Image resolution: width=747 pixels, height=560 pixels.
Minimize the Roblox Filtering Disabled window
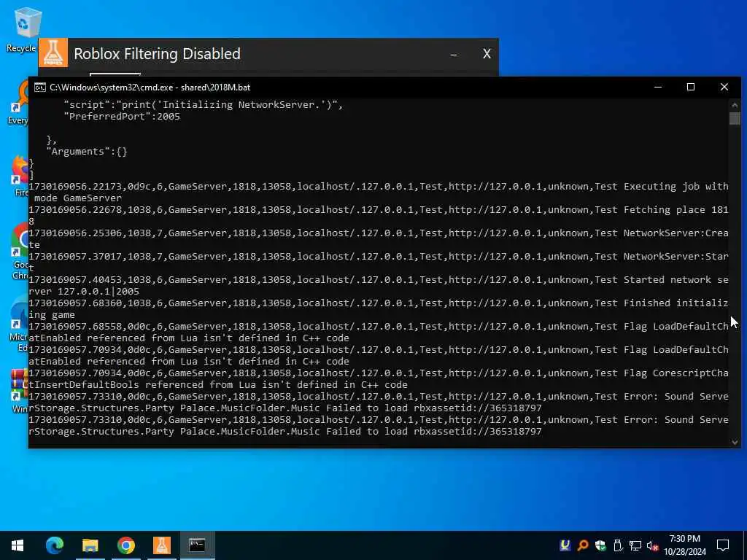[454, 54]
